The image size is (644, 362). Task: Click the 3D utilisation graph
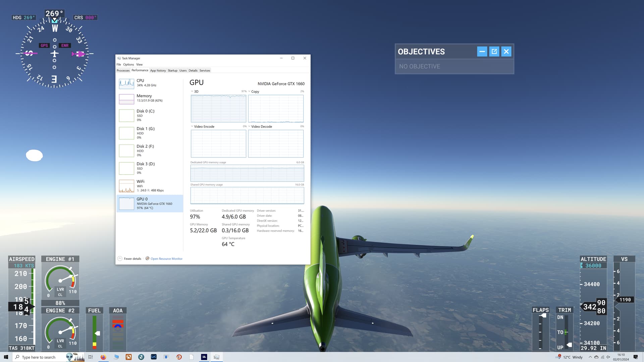point(218,109)
